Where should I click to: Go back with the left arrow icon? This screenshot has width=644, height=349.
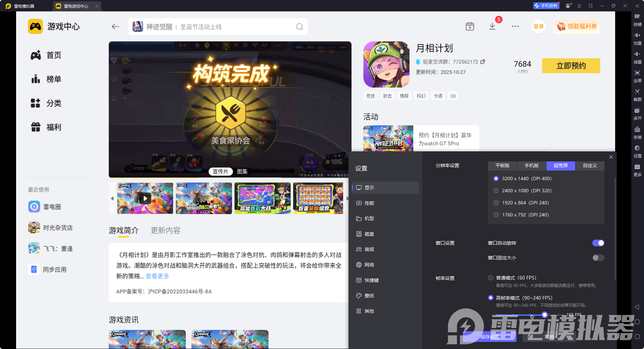tap(115, 27)
